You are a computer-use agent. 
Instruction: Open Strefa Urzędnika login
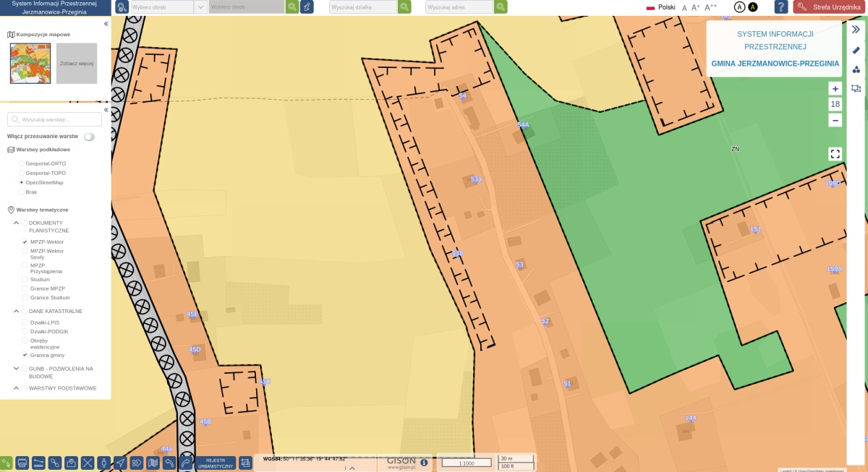(830, 7)
